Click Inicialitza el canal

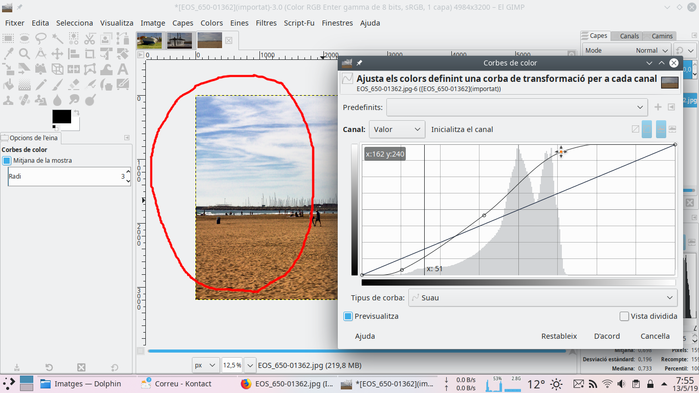tap(462, 130)
